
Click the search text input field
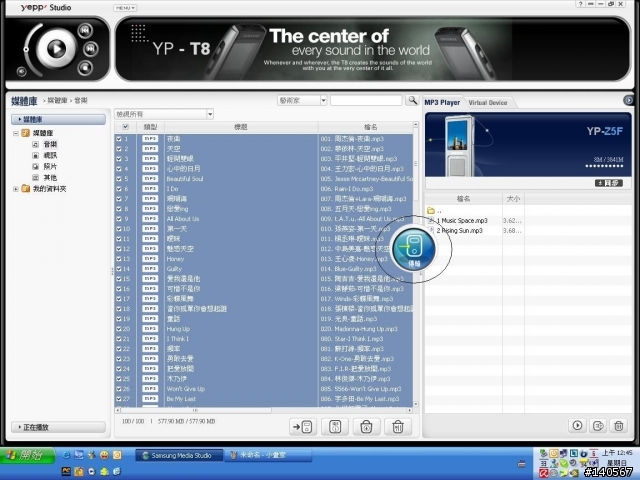(x=366, y=100)
